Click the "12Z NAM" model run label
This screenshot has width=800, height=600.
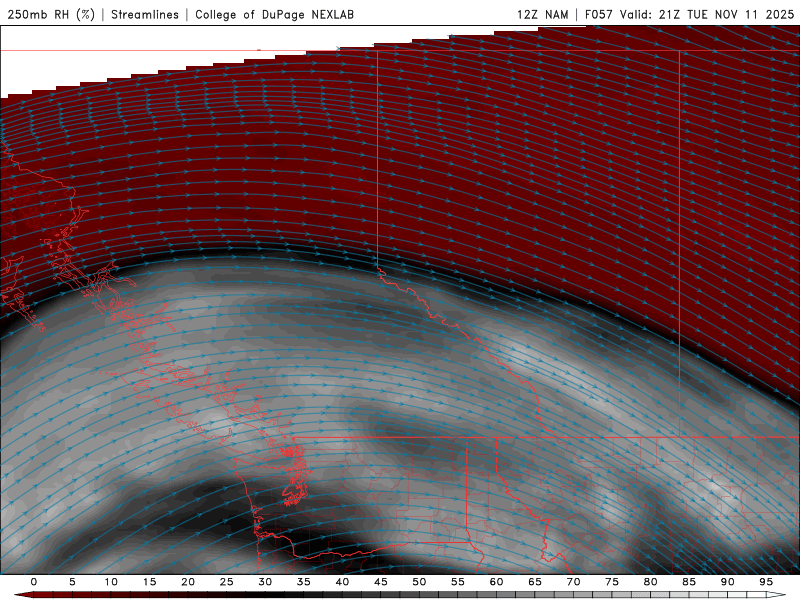(542, 14)
